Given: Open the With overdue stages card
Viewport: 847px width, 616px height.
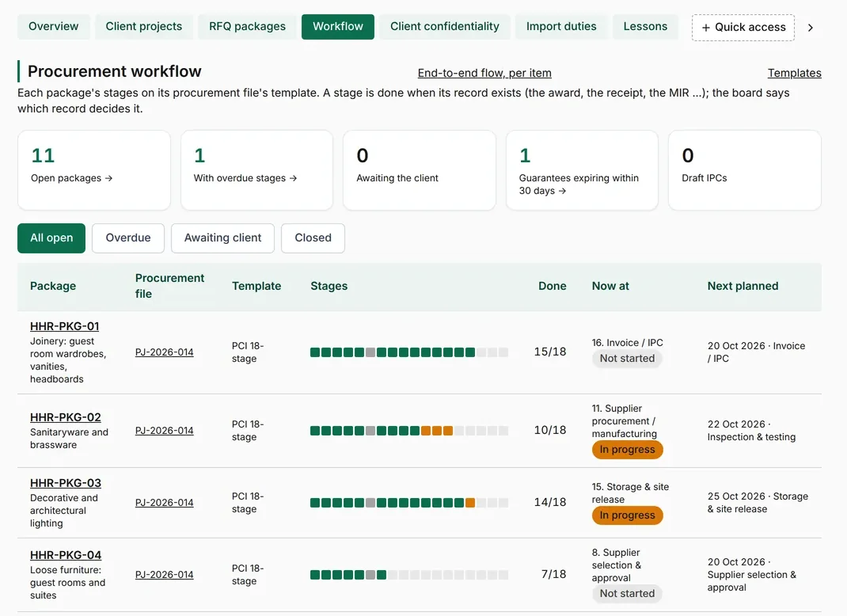Looking at the screenshot, I should [256, 170].
